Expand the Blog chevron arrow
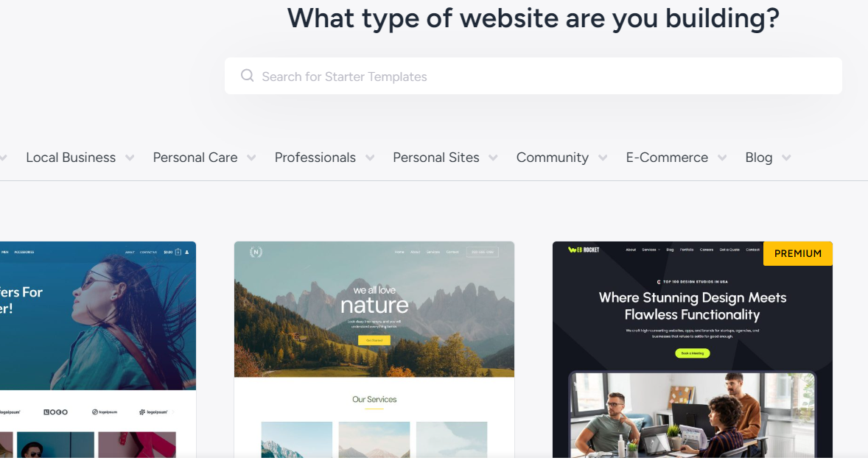This screenshot has height=466, width=868. click(786, 158)
